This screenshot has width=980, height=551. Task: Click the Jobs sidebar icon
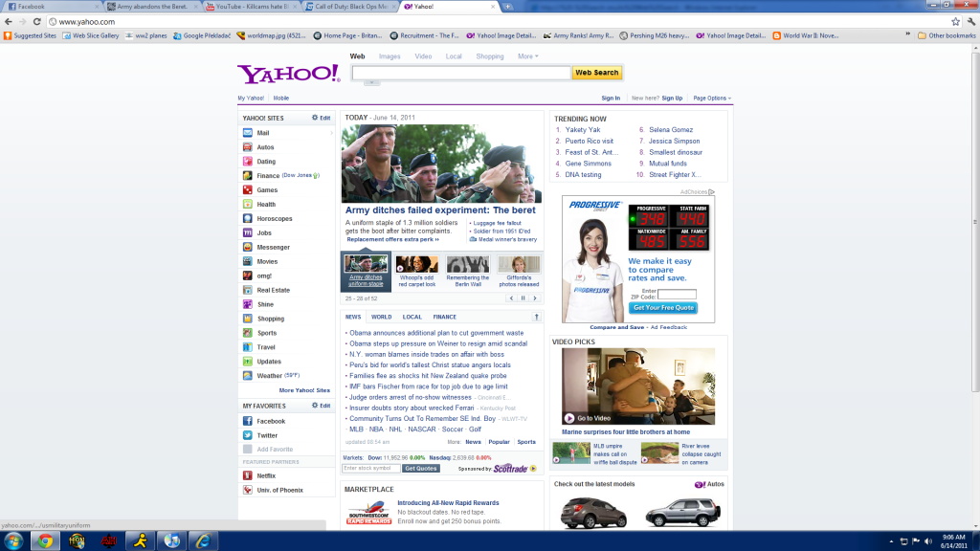coord(248,233)
